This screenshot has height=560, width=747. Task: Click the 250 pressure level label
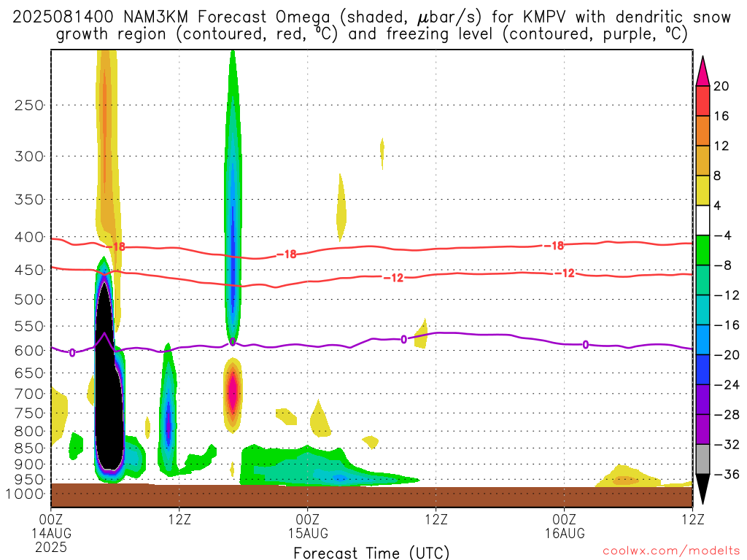29,105
